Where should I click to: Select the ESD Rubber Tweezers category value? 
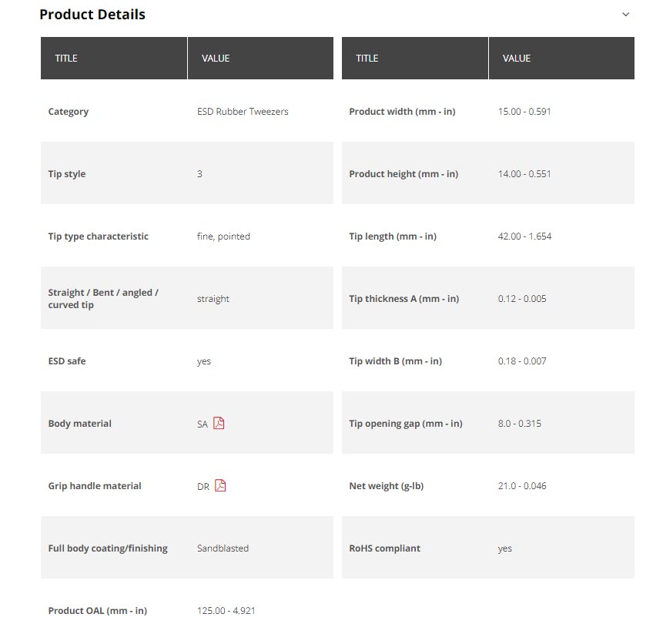pyautogui.click(x=243, y=112)
